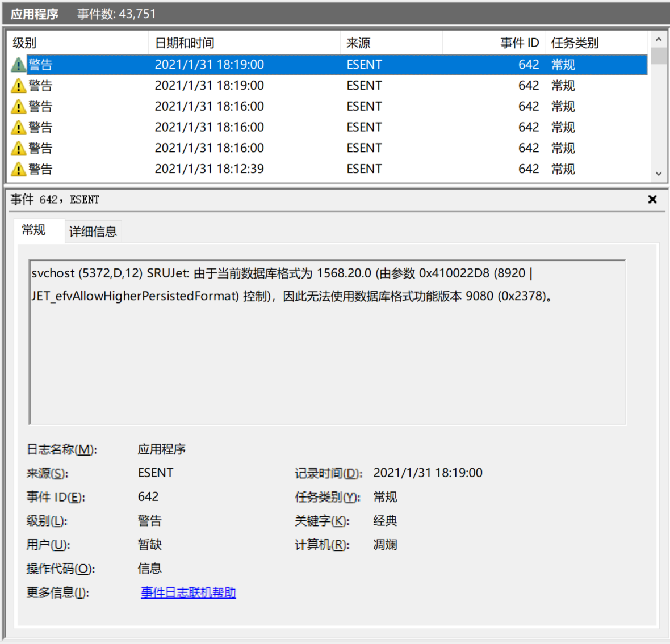Select the warning icon on the 18:12:39 row
This screenshot has height=644, width=670.
coord(19,169)
